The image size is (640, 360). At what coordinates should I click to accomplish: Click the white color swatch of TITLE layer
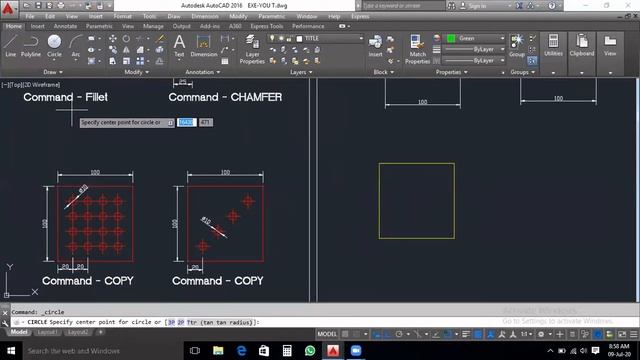pos(299,39)
